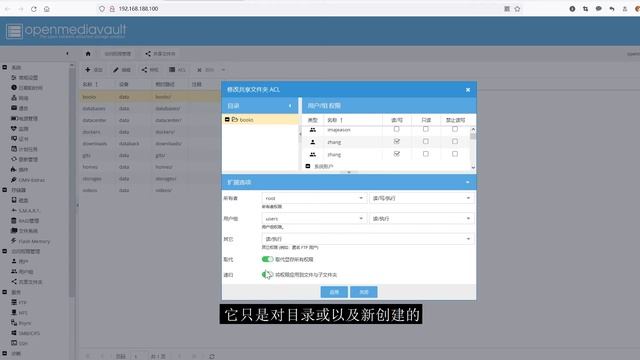Screen dimensions: 640x360
Task: Open Scheduled Jobs calendar item in sidebar
Action: [24, 149]
